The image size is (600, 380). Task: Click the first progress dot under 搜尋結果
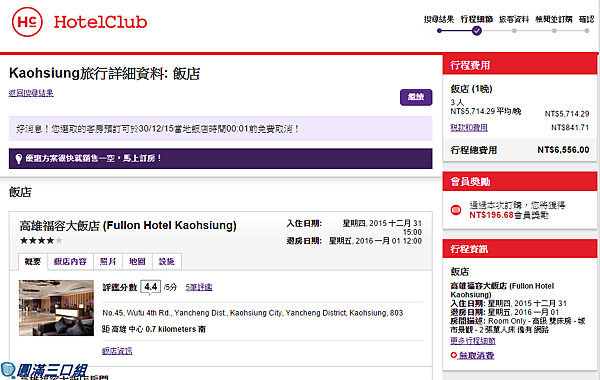click(439, 31)
